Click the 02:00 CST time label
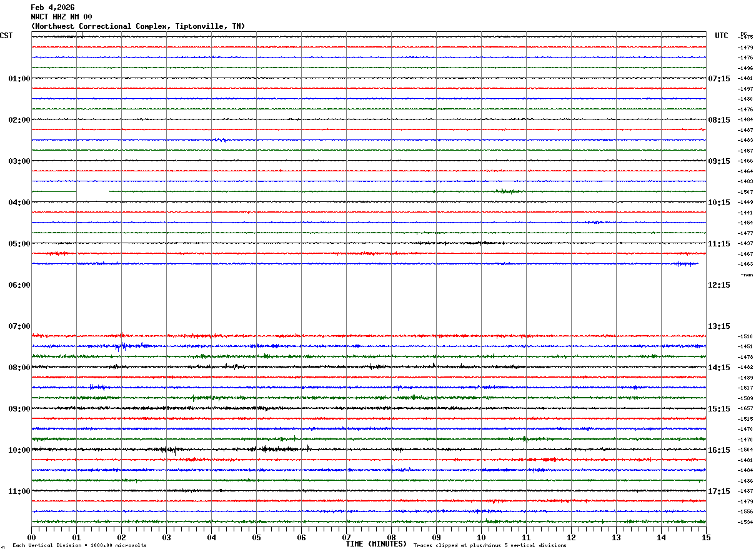 tap(19, 120)
